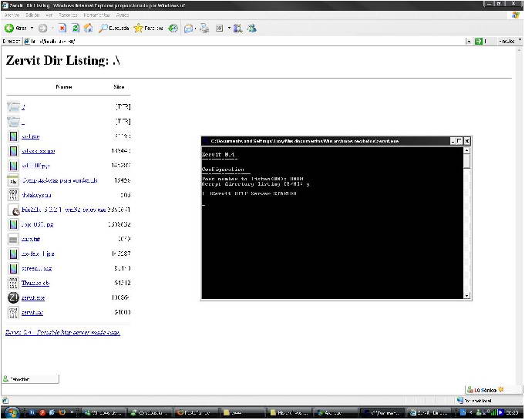Open the last zervit file link
The image size is (525, 420).
pos(32,313)
